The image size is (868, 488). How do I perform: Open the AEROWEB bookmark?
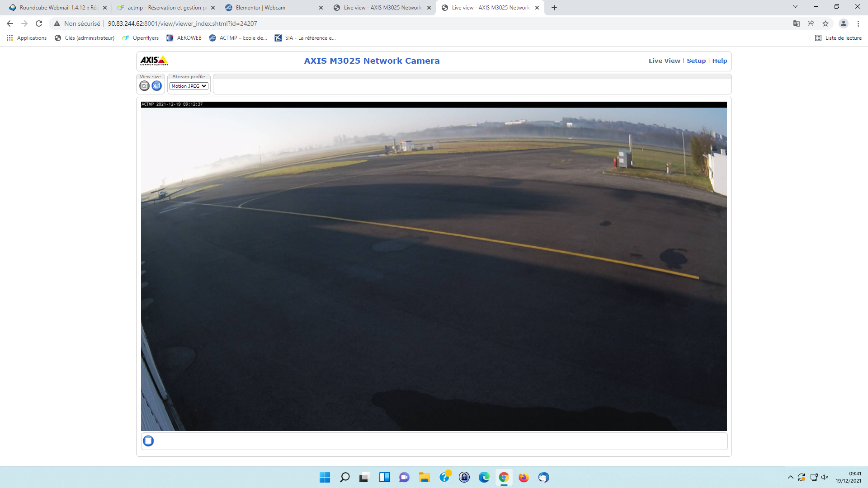click(x=184, y=38)
